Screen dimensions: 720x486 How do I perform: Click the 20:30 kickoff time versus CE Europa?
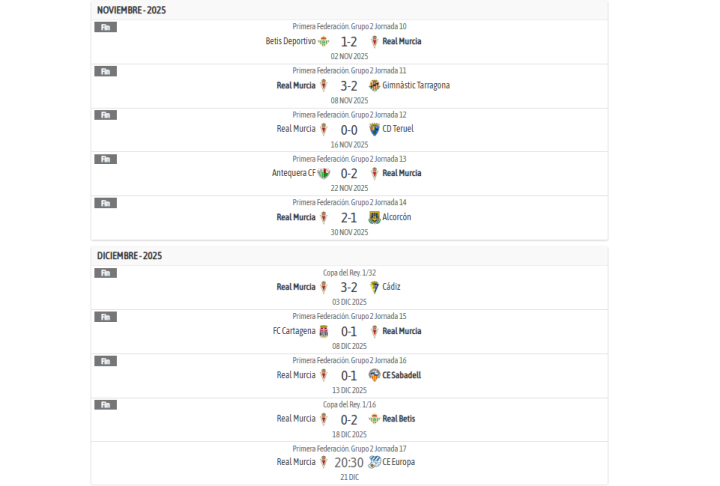(349, 462)
